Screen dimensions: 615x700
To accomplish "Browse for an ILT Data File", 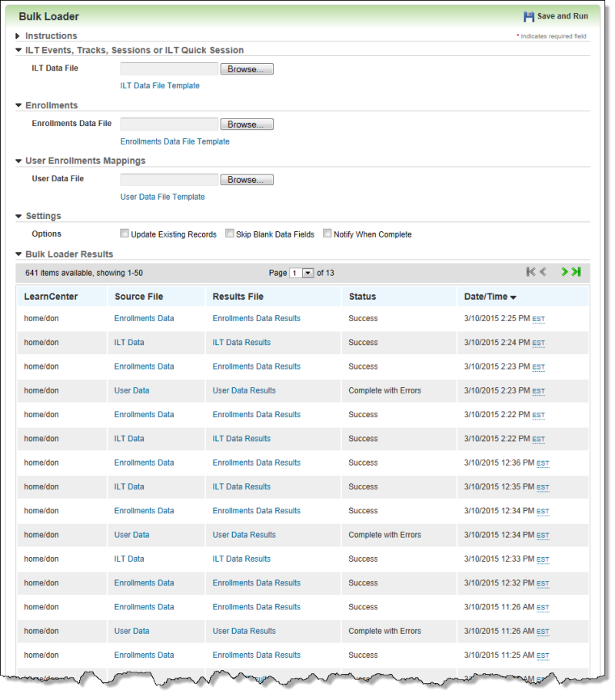I will [x=246, y=68].
